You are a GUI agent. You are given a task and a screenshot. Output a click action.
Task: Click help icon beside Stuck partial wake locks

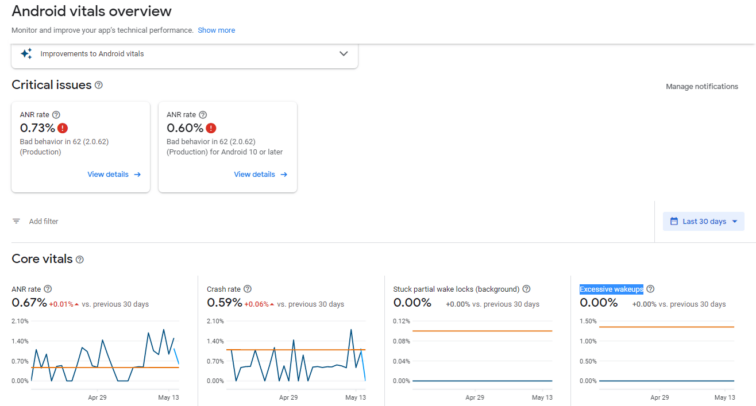[526, 289]
